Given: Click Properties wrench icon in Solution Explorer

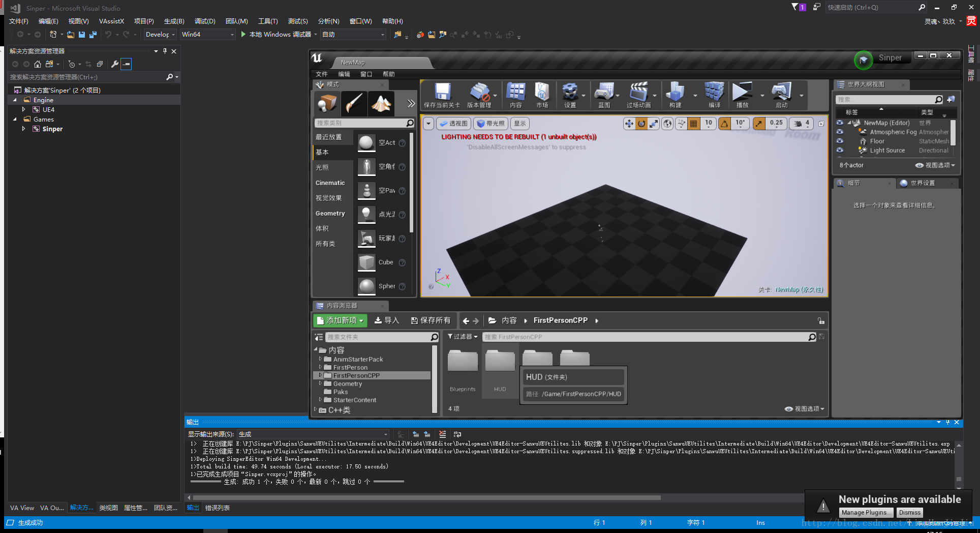Looking at the screenshot, I should [115, 64].
